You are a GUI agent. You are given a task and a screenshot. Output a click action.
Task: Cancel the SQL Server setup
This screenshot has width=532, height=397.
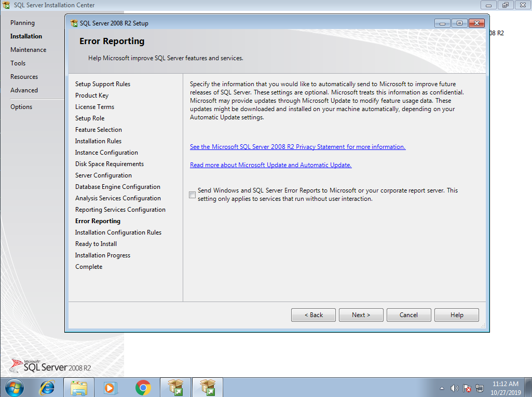pos(409,315)
